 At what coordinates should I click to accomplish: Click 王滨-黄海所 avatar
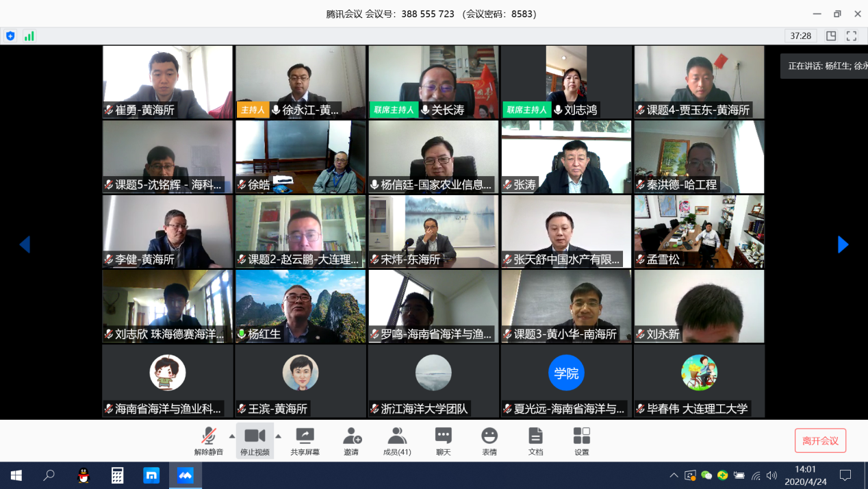coord(301,373)
